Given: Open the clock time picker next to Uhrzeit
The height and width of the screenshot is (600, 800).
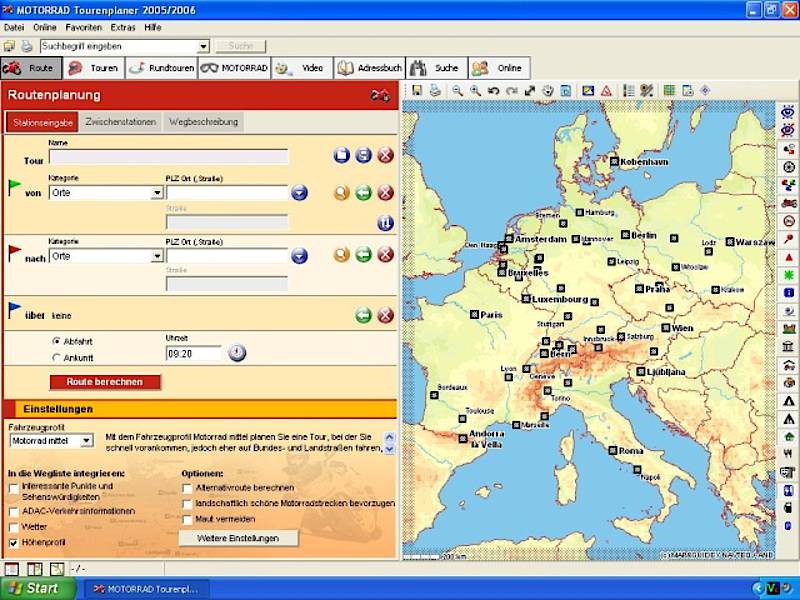Looking at the screenshot, I should [237, 353].
